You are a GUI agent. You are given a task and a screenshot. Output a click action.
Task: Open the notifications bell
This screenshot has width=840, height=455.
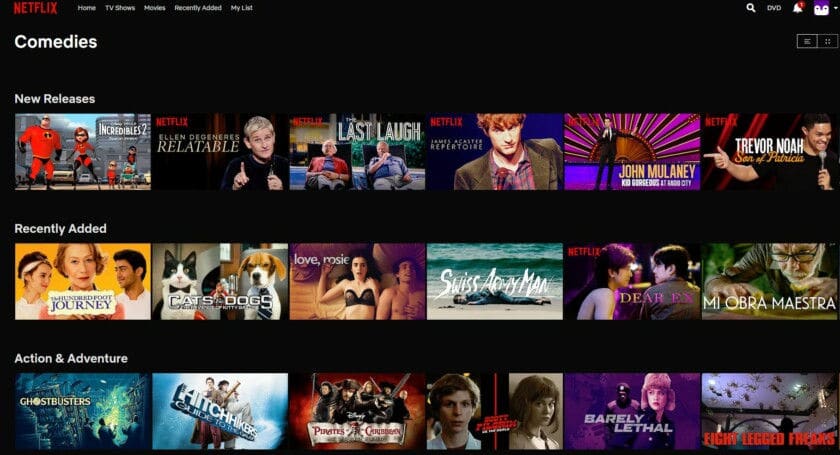pos(798,8)
